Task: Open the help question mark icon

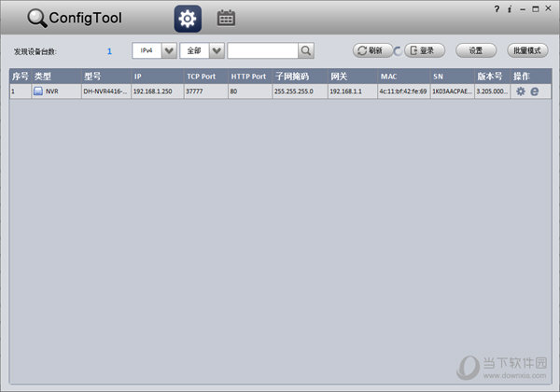Action: [x=497, y=9]
